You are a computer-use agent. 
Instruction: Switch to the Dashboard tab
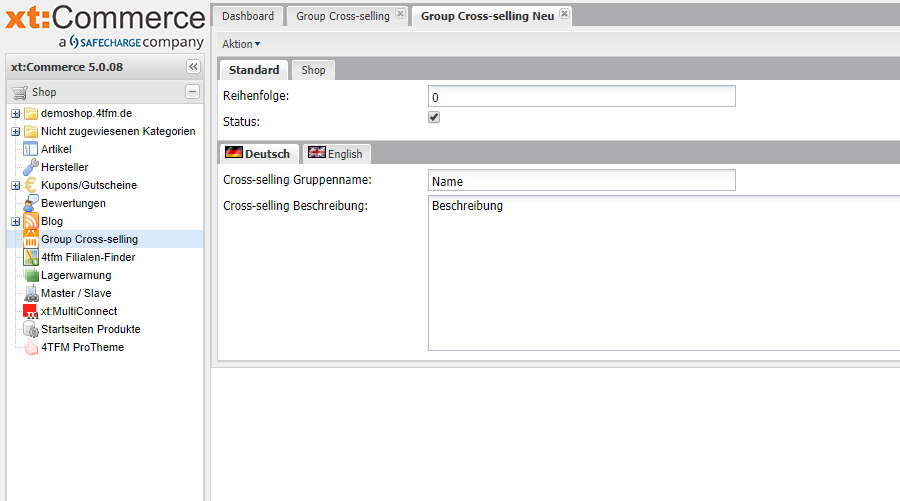(248, 16)
